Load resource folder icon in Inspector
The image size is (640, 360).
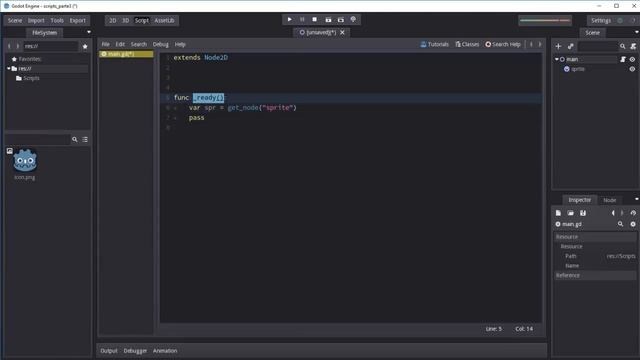571,213
